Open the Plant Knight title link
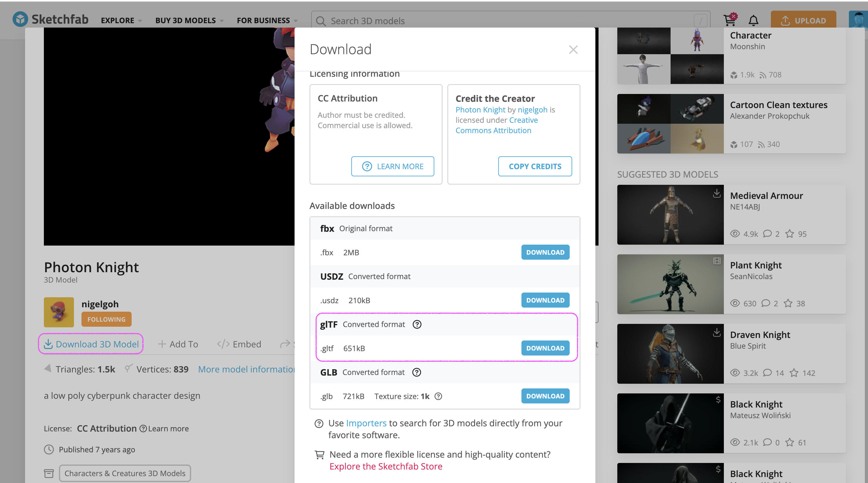 click(756, 265)
